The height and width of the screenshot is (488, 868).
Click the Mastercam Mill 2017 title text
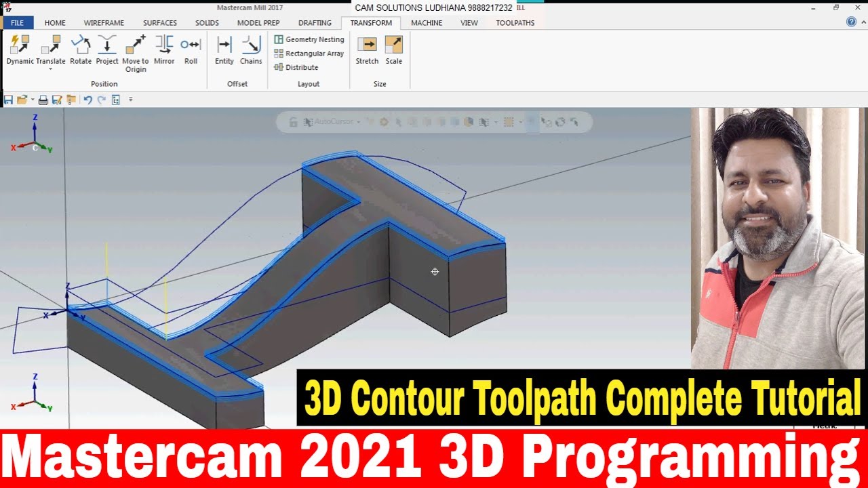(250, 7)
